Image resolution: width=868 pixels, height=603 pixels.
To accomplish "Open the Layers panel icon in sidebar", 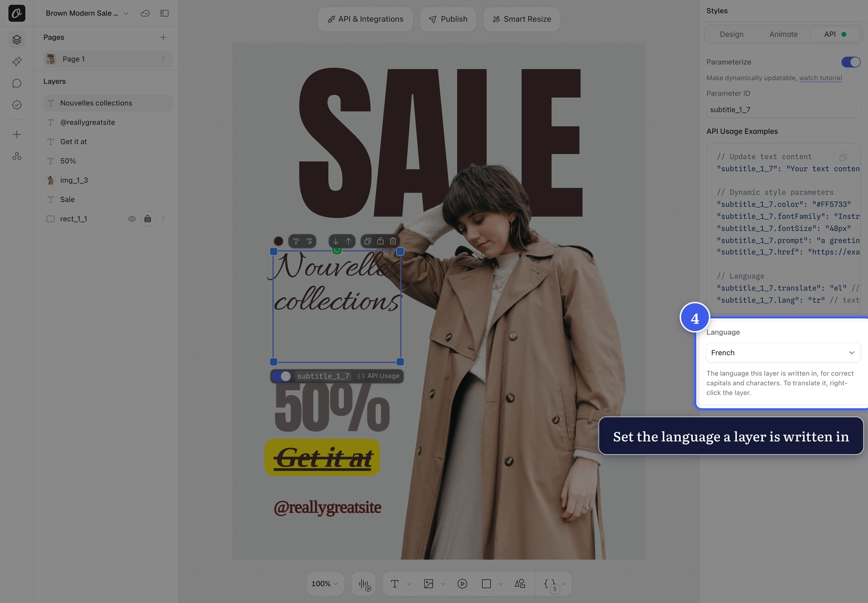I will [17, 40].
